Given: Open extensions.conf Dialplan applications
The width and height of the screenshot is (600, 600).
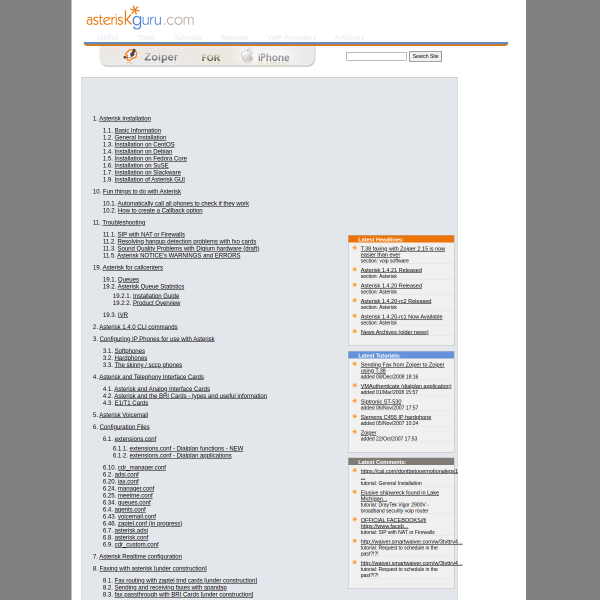Looking at the screenshot, I should point(181,455).
